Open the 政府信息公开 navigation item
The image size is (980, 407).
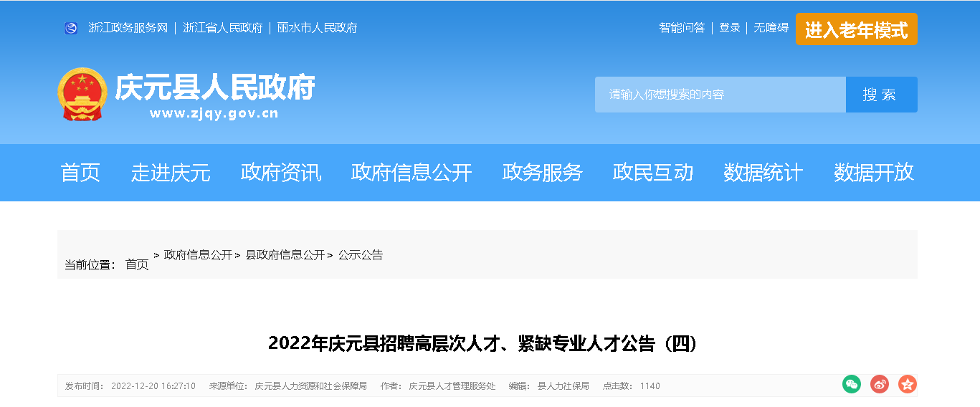pyautogui.click(x=411, y=173)
